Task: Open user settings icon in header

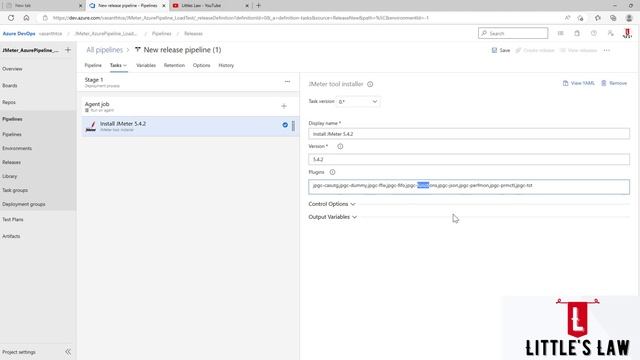Action: tap(610, 33)
